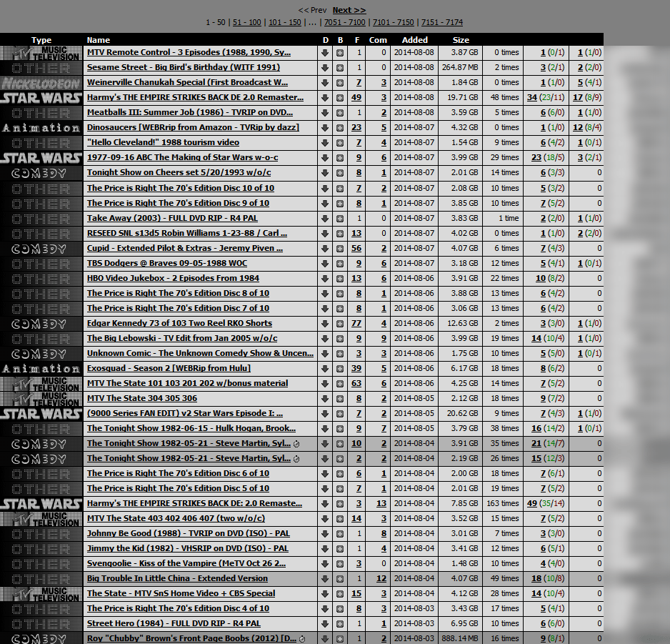670x644 pixels.
Task: Open Jimmy the Kid (1982) VHSRIP details
Action: pos(188,548)
